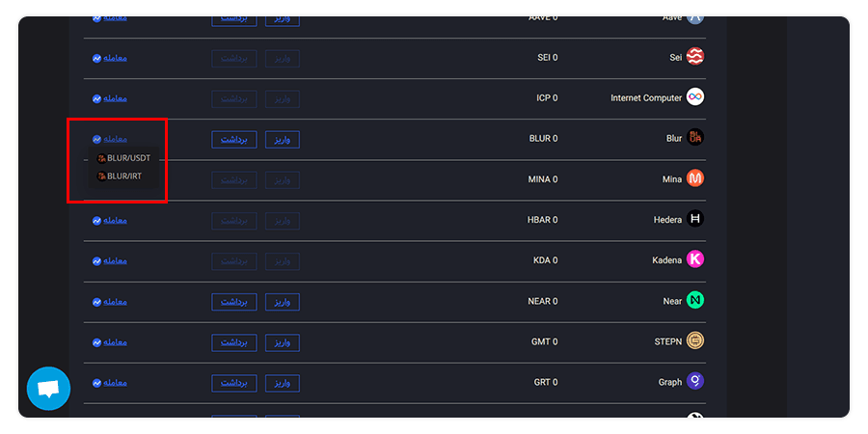Viewport: 868px width, 434px height.
Task: Select the BLUR/IRT trading pair
Action: 120,176
